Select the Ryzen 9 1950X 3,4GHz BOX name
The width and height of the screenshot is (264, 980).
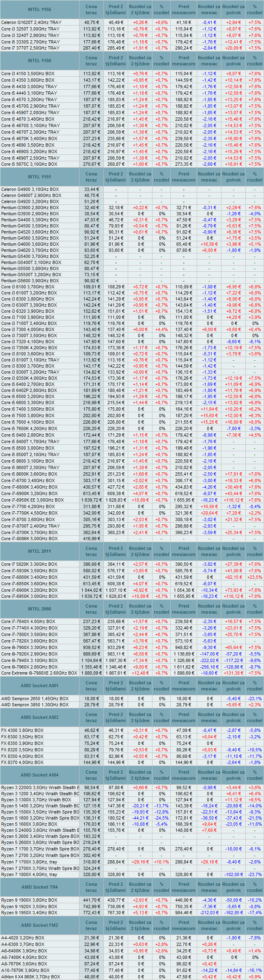29,913
